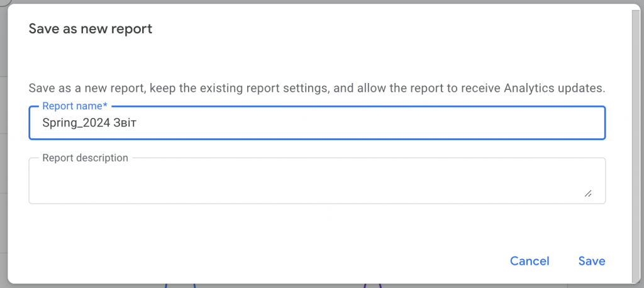Click the "Report description" field label
Viewport: 644px width, 288px height.
(x=86, y=158)
